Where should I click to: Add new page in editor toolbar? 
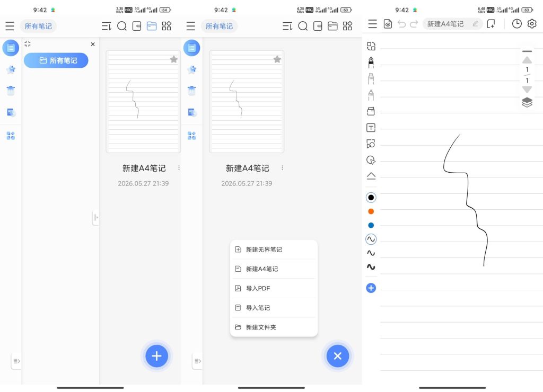491,24
